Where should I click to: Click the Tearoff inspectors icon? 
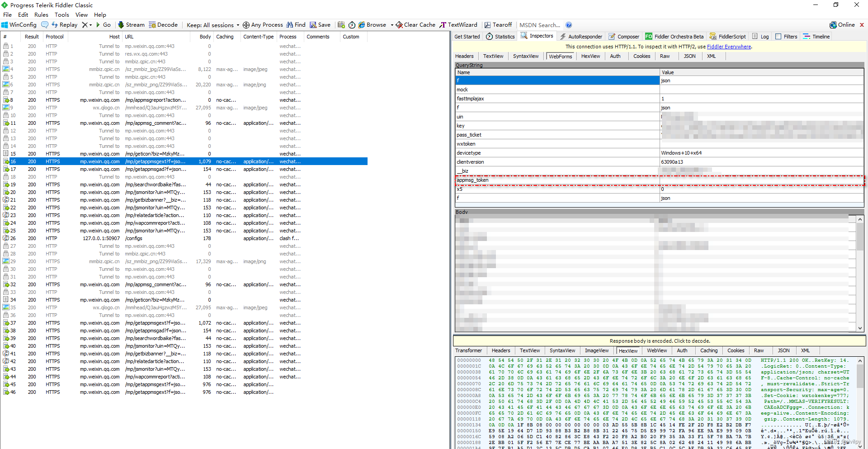488,25
